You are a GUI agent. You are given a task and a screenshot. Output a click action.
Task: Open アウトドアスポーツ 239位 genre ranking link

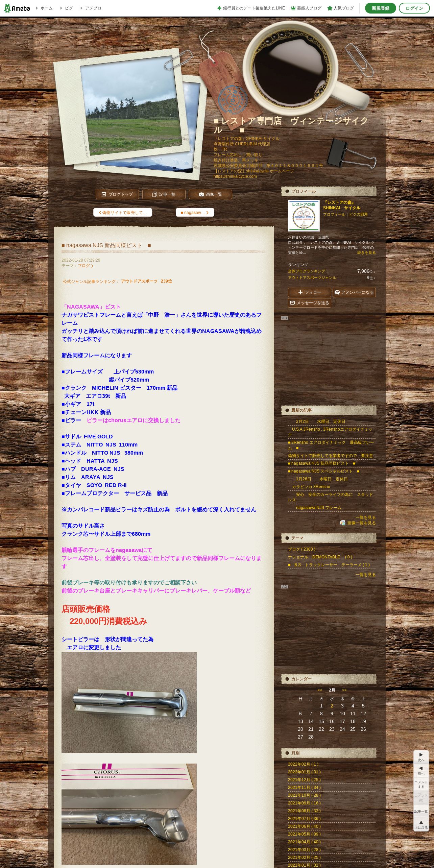tap(146, 281)
